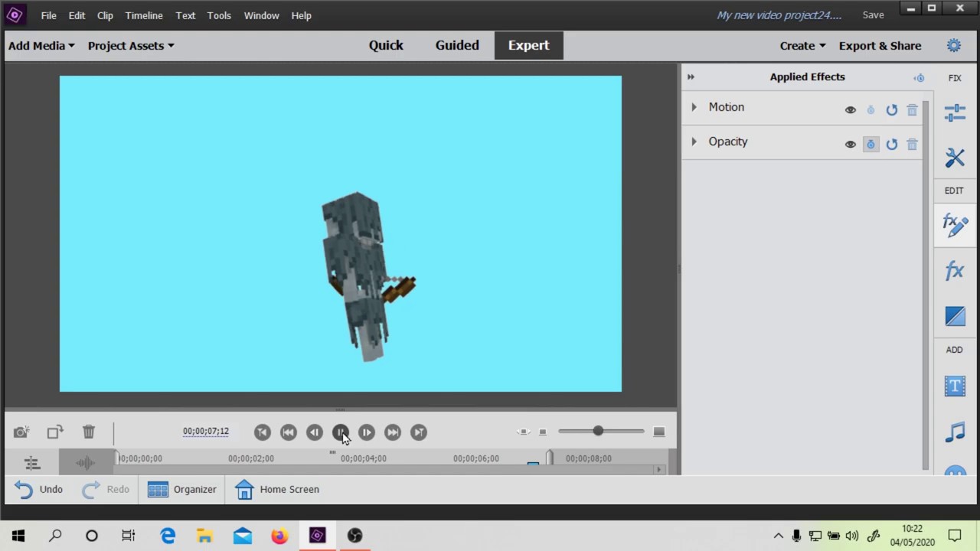Click the audio waveform view icon

85,463
